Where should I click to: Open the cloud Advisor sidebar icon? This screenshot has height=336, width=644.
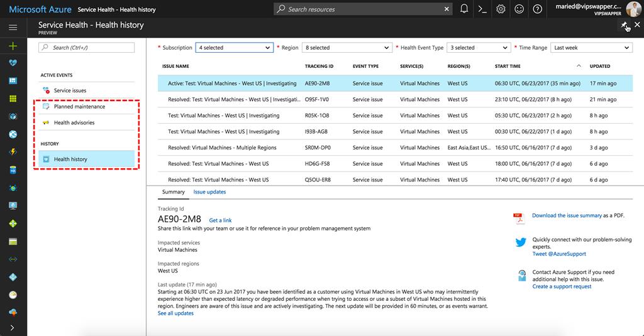click(13, 313)
